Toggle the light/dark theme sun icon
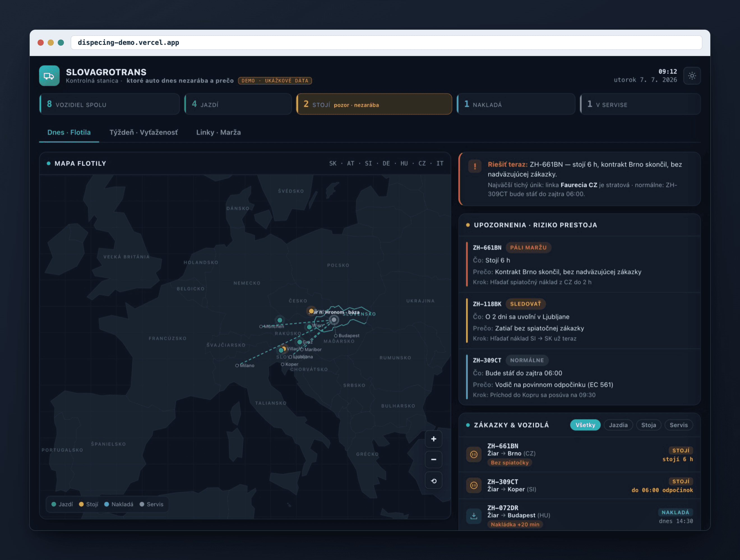Screen dimensions: 740x560 692,76
